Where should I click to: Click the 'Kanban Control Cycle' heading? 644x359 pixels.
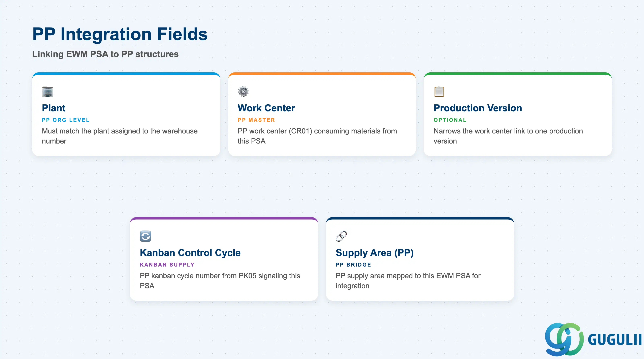(190, 253)
